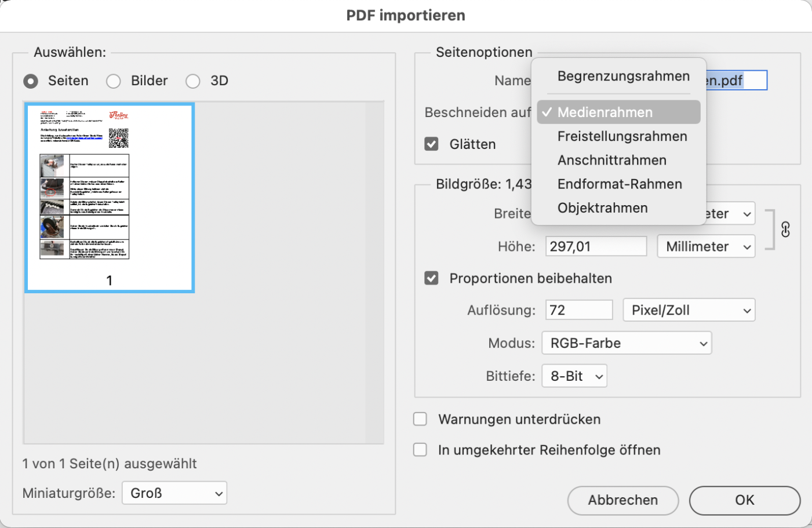
Task: Select the 3D radio button
Action: [193, 81]
